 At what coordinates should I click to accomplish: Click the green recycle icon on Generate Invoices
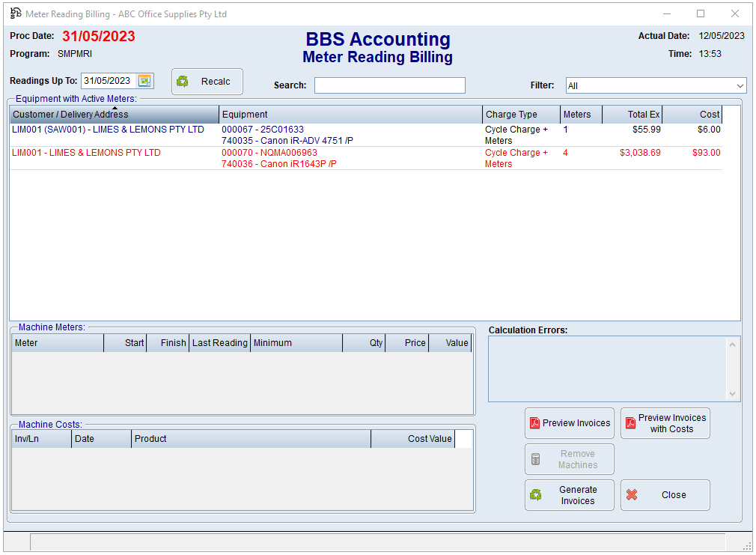coord(536,495)
